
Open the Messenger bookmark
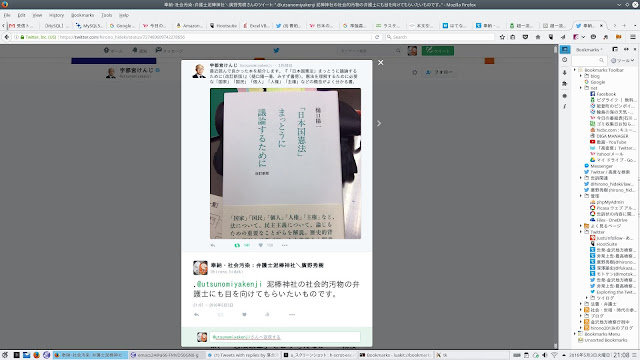tap(598, 166)
